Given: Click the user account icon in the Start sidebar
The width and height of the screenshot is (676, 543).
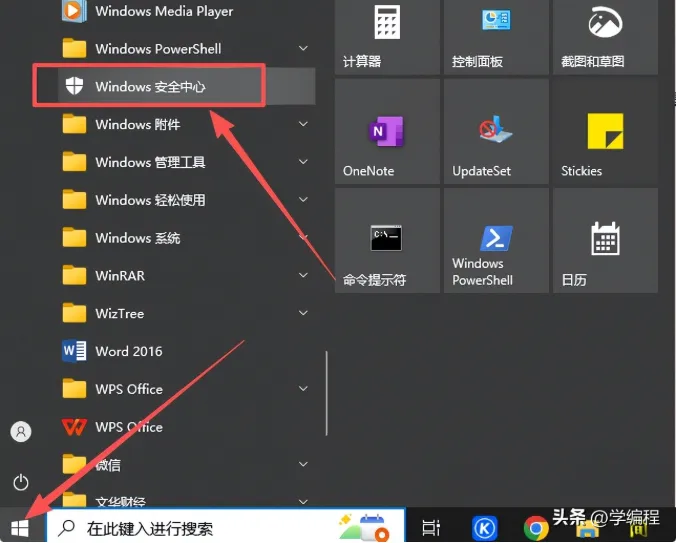Looking at the screenshot, I should click(x=21, y=431).
